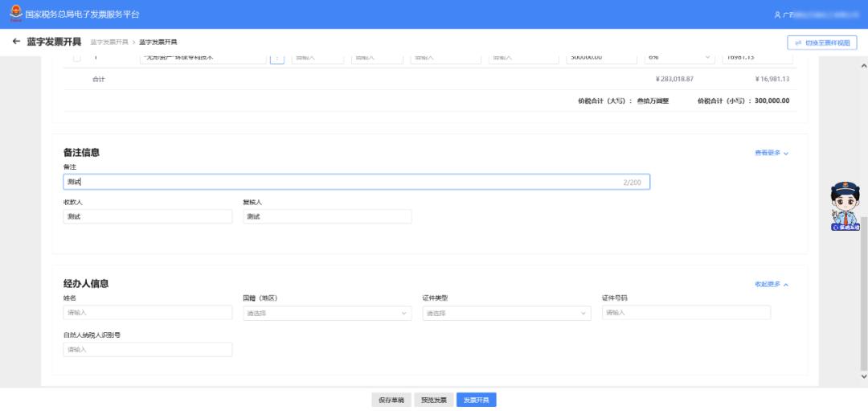Screen dimensions: 868x411
Task: Click the back arrow beside 蓝字发票开具
Action: pyautogui.click(x=16, y=42)
